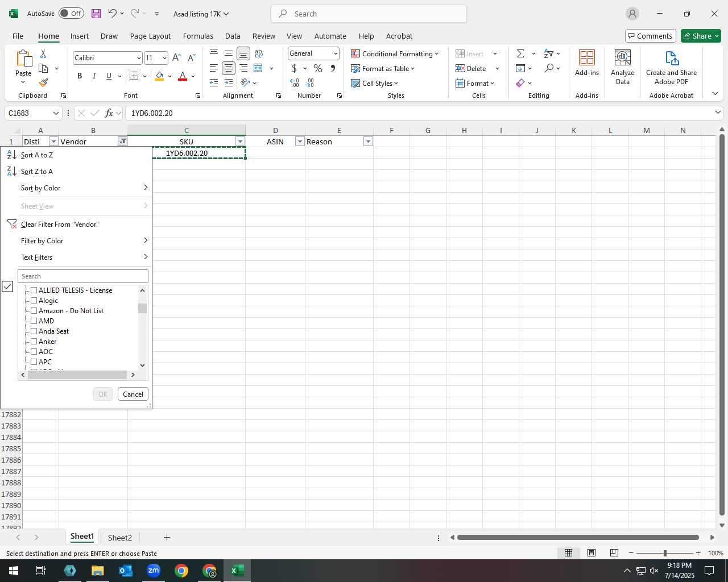The width and height of the screenshot is (728, 582).
Task: Apply Bold formatting
Action: click(80, 76)
